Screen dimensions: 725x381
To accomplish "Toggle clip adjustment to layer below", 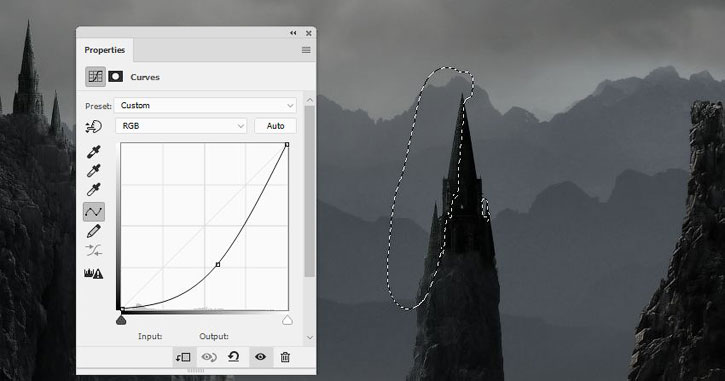I will pyautogui.click(x=184, y=357).
